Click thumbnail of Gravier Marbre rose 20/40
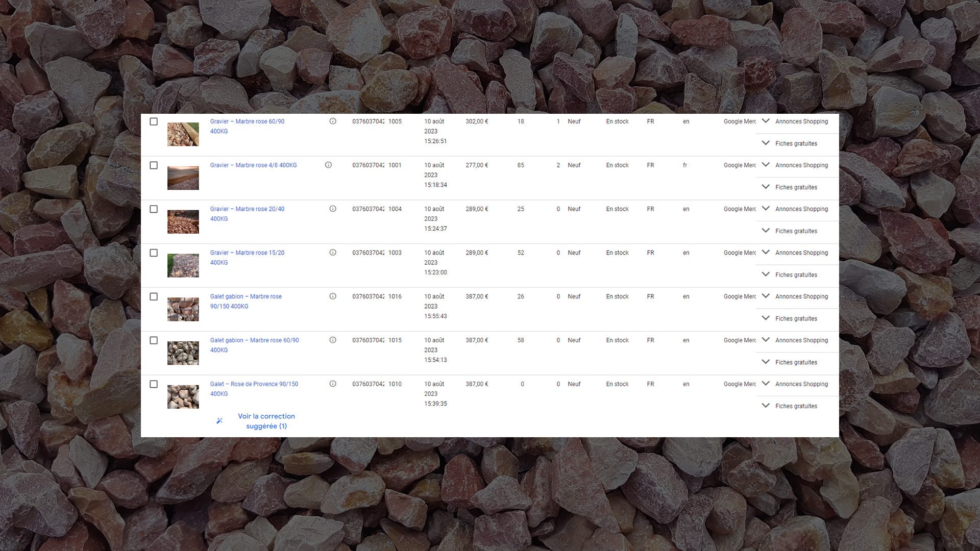Screen dimensions: 980x551 pyautogui.click(x=183, y=222)
